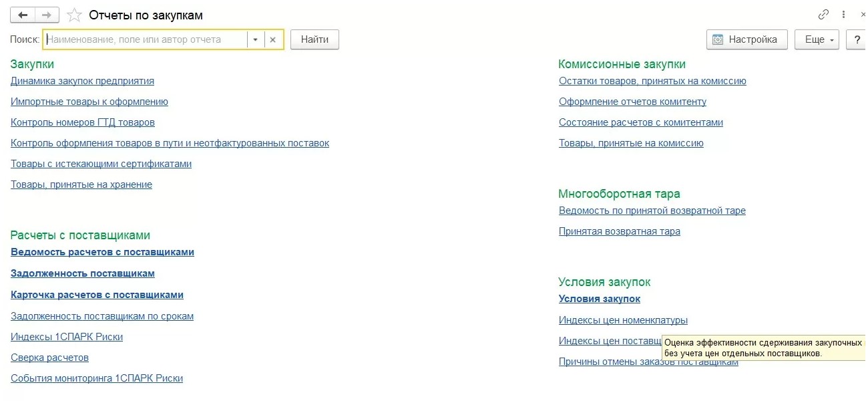Open Остатки товаров, принятых на комиссию
The image size is (868, 401).
[x=652, y=81]
